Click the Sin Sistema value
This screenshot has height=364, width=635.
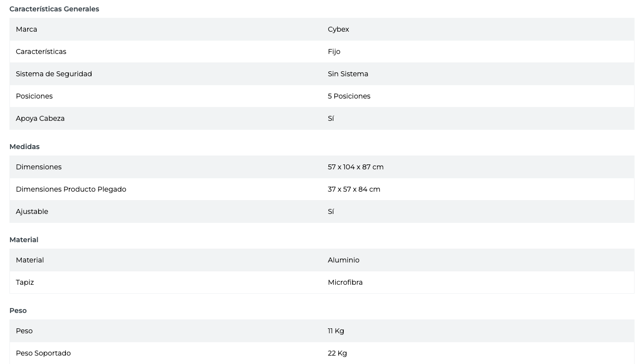[348, 74]
